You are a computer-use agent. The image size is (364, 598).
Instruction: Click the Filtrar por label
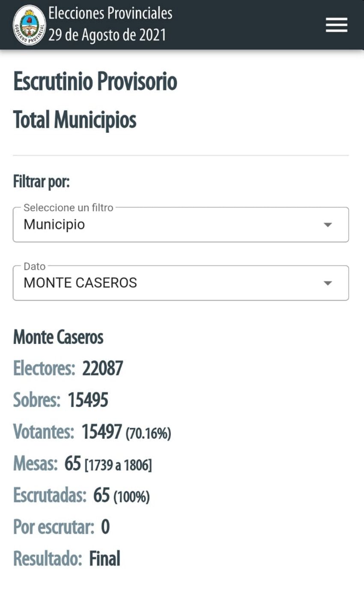(x=42, y=182)
